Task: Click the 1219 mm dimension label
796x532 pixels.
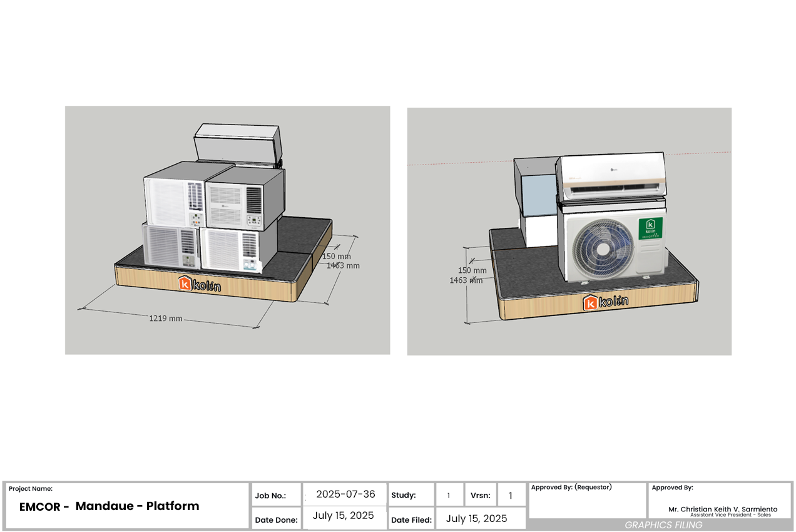Action: tap(166, 319)
